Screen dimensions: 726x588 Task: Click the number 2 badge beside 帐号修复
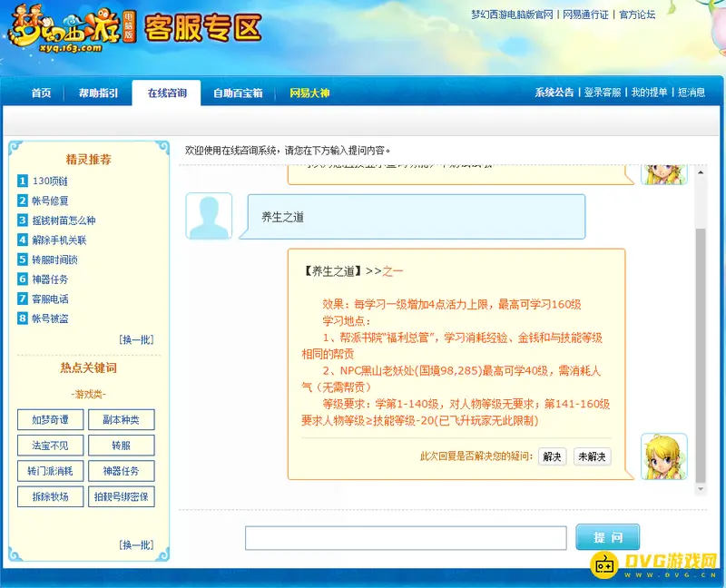click(x=23, y=200)
